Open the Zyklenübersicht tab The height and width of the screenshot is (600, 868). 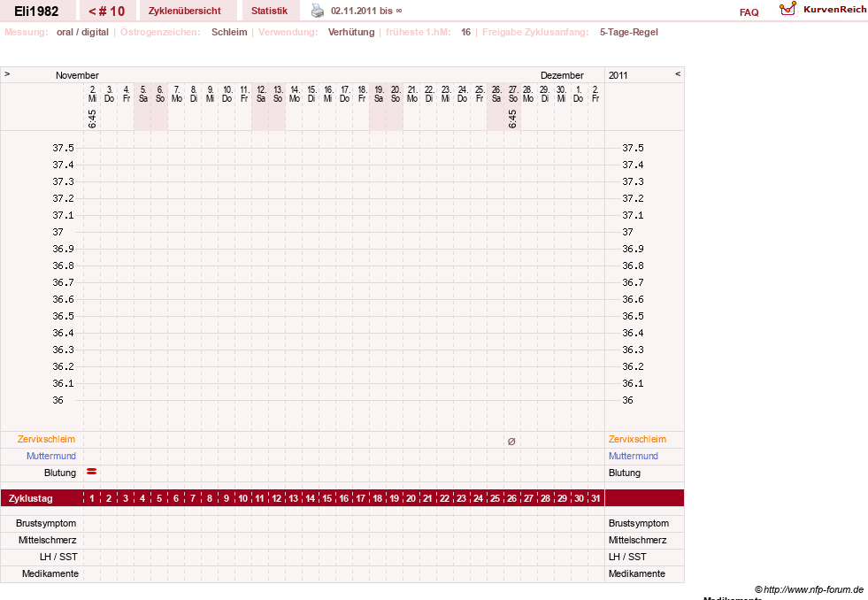coord(184,12)
